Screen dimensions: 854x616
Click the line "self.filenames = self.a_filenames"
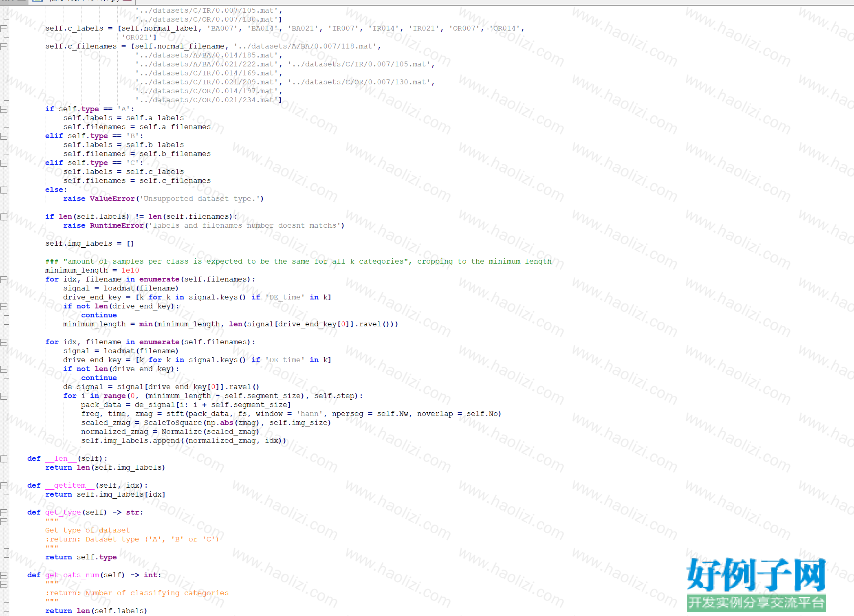[x=137, y=127]
